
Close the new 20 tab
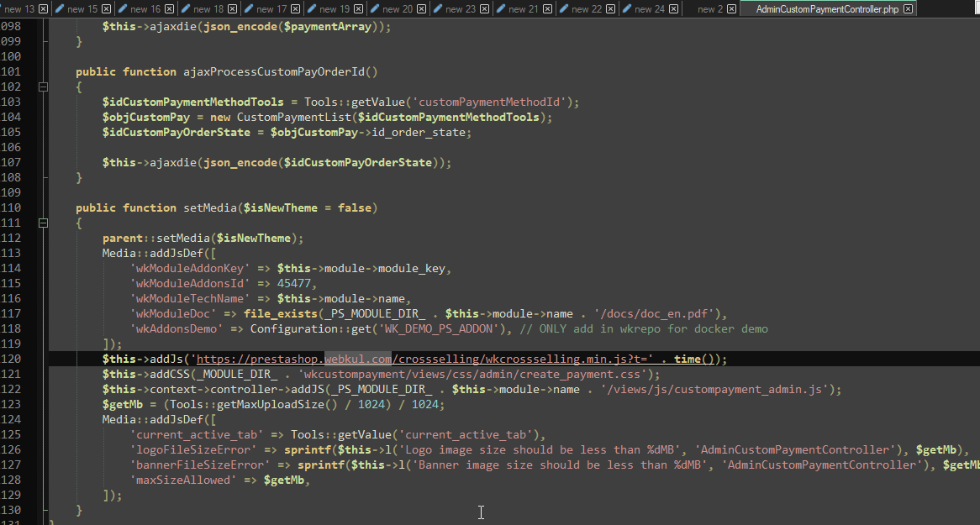click(x=422, y=8)
